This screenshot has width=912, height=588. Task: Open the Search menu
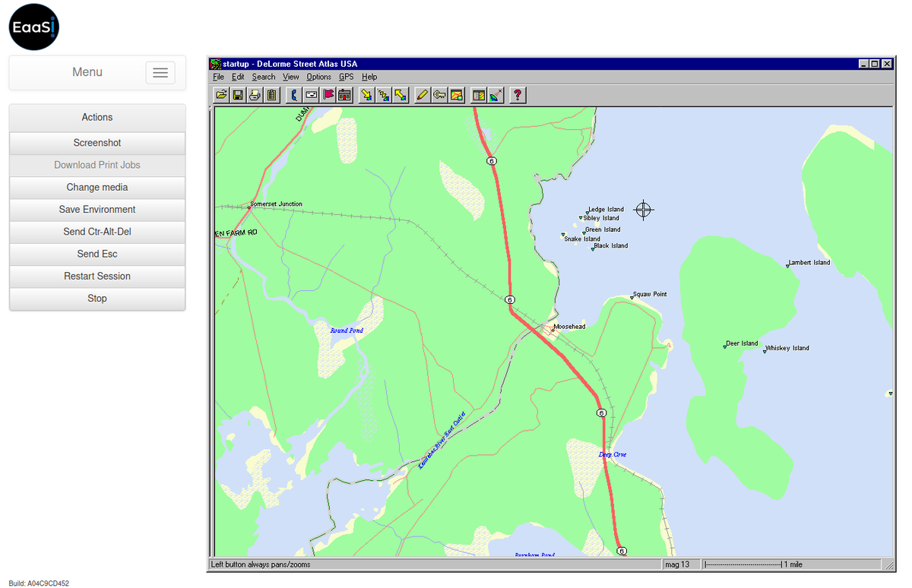point(264,77)
